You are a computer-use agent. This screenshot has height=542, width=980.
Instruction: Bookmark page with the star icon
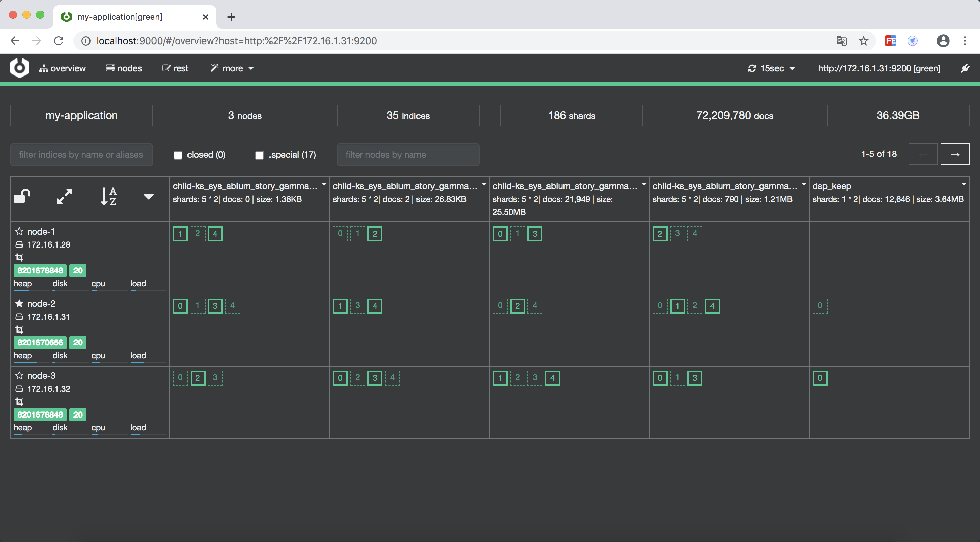863,41
